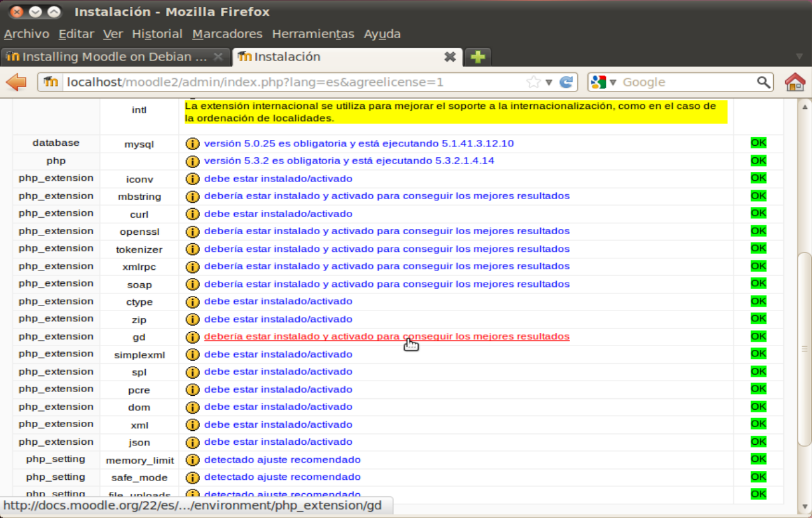Click the PHP version 5.3.2 requirement link

(x=349, y=161)
